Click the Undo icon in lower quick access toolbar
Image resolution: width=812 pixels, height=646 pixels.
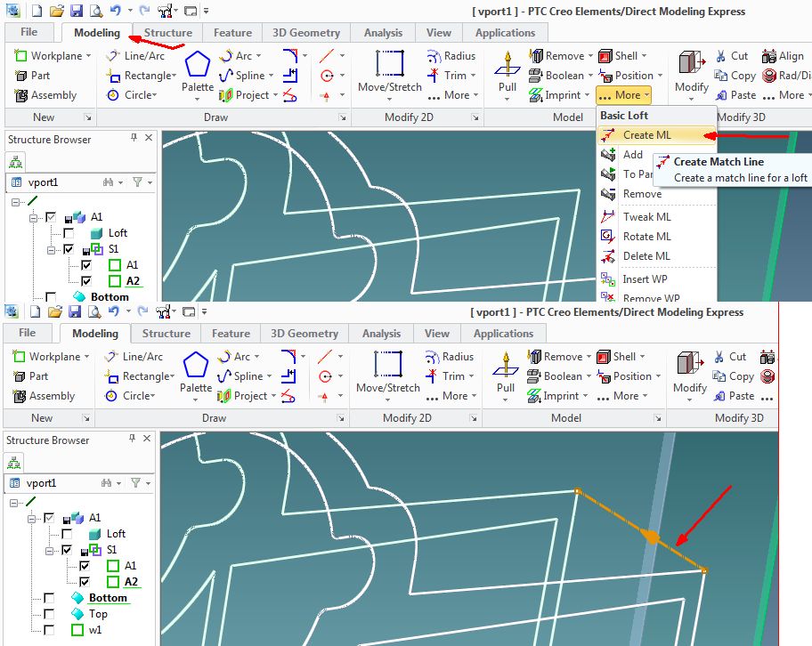point(113,311)
